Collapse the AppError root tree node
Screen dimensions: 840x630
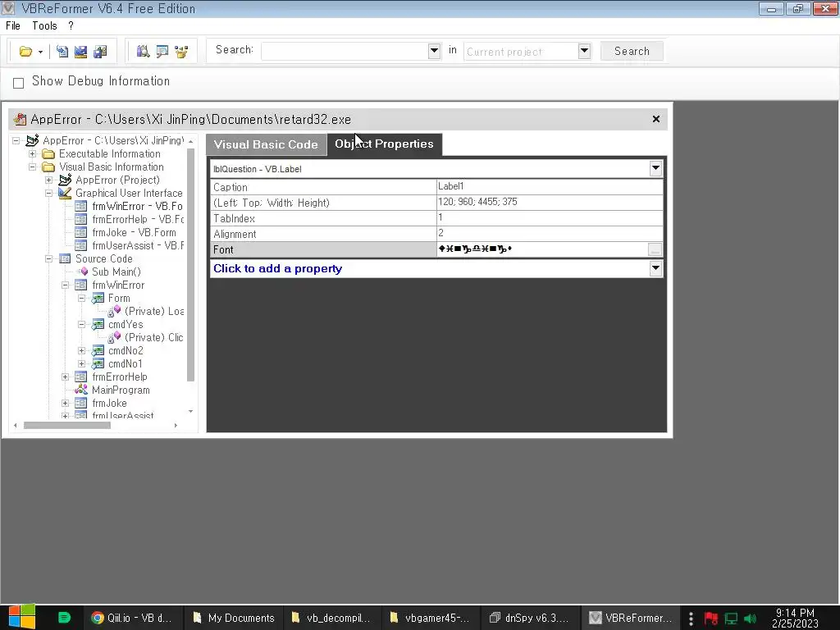pos(16,140)
